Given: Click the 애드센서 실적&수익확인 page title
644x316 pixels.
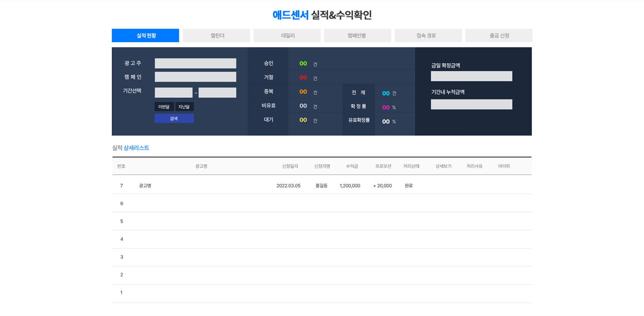Looking at the screenshot, I should 322,15.
